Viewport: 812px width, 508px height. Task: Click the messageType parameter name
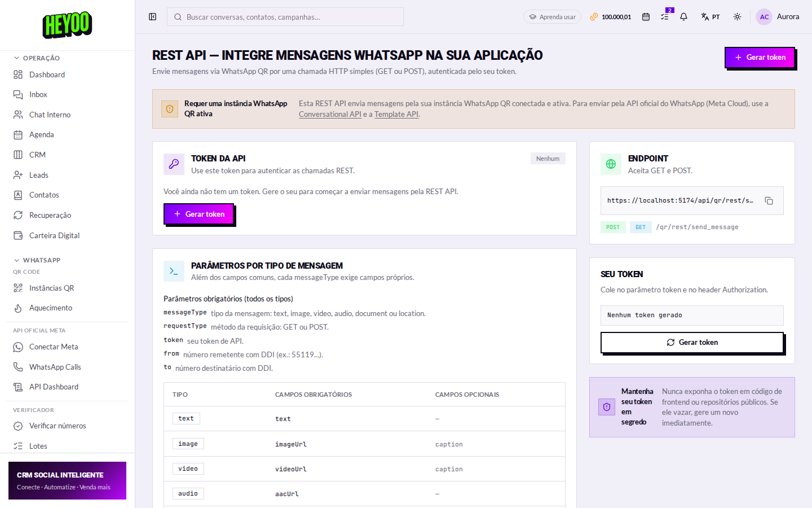tap(185, 312)
